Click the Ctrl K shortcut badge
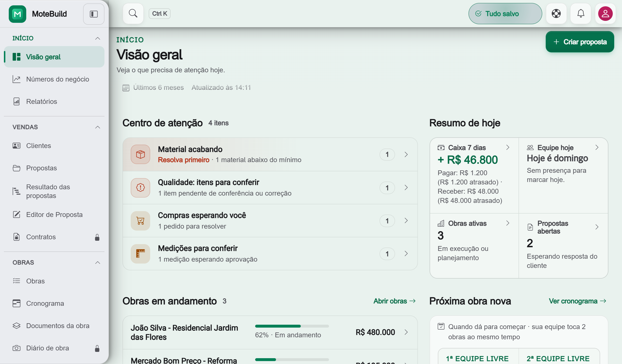This screenshot has width=622, height=364. click(x=159, y=14)
